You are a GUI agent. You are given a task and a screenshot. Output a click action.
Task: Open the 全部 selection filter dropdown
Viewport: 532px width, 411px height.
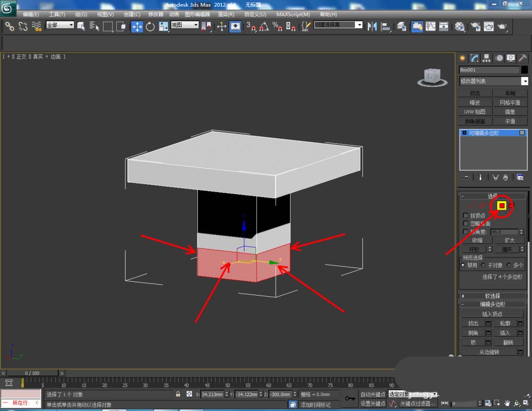pyautogui.click(x=60, y=25)
